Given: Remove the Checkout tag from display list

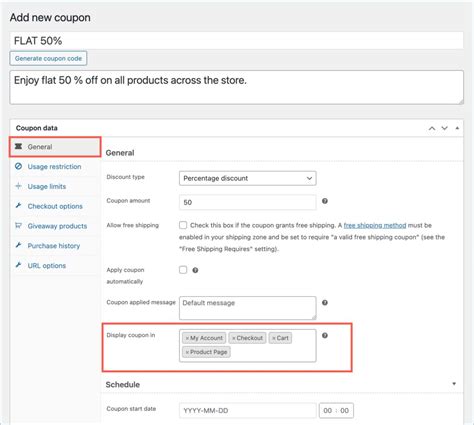Looking at the screenshot, I should [234, 338].
